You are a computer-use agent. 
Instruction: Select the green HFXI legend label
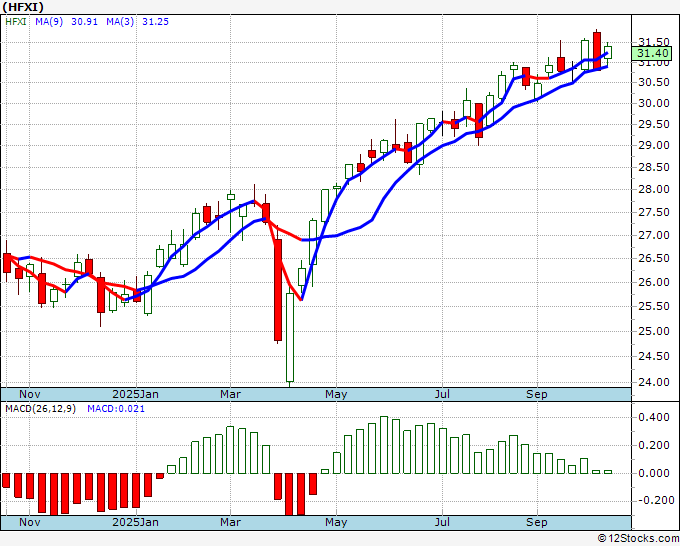(16, 22)
